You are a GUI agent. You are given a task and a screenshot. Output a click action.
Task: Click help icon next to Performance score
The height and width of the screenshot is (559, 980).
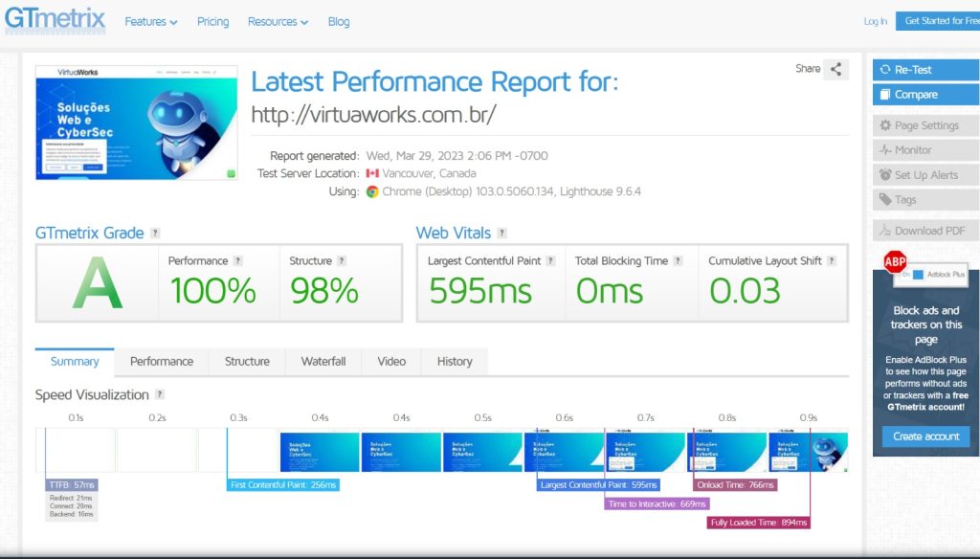(x=237, y=260)
